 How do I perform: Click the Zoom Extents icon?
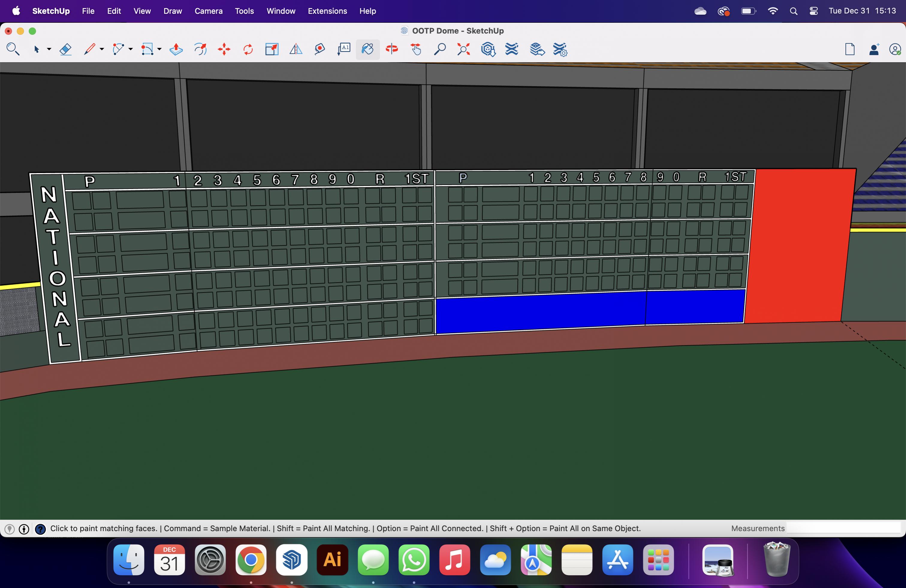coord(463,49)
